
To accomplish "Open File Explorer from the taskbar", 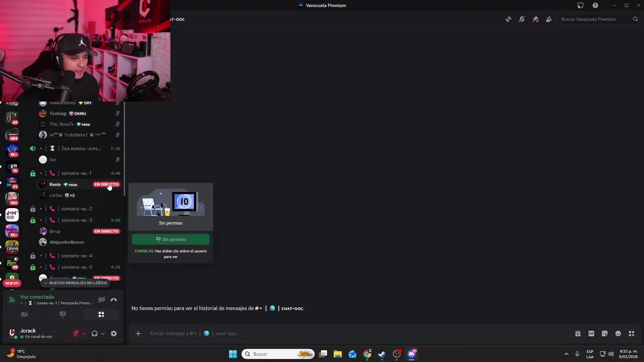I will [338, 354].
